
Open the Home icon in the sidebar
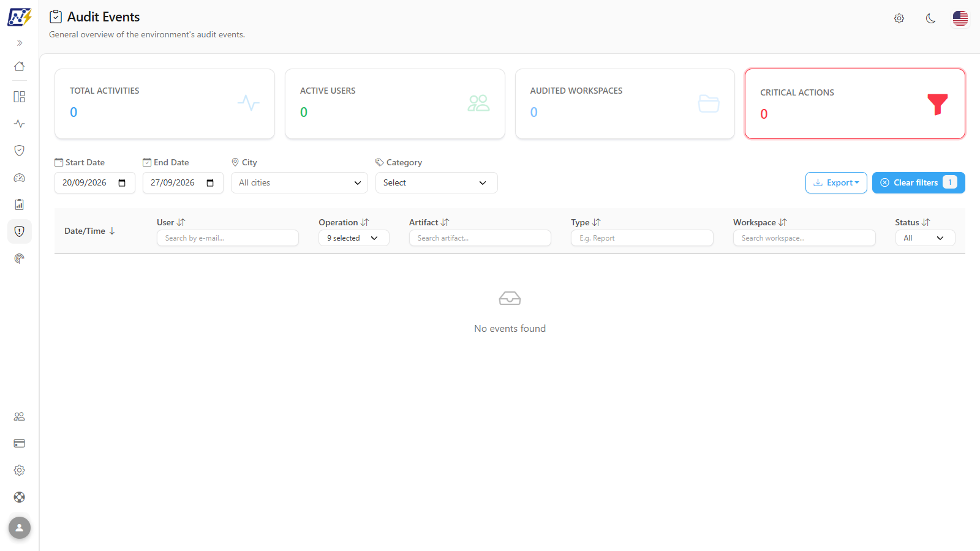click(20, 66)
